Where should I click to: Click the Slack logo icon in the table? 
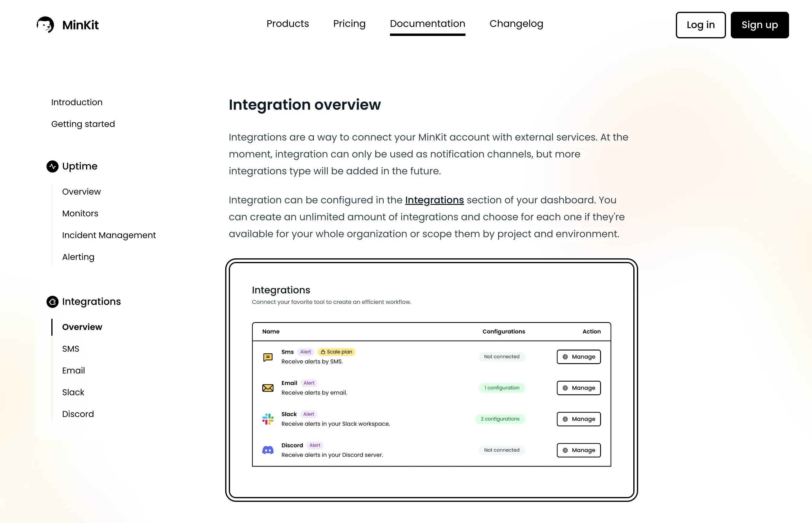pos(268,419)
